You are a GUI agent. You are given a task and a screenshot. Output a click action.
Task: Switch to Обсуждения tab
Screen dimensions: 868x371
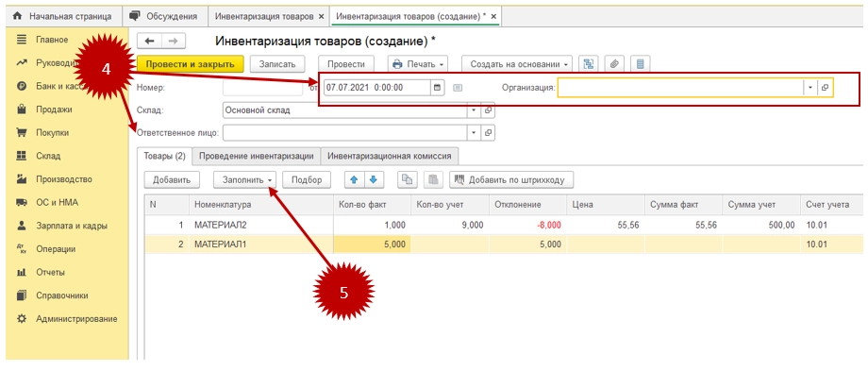point(163,17)
